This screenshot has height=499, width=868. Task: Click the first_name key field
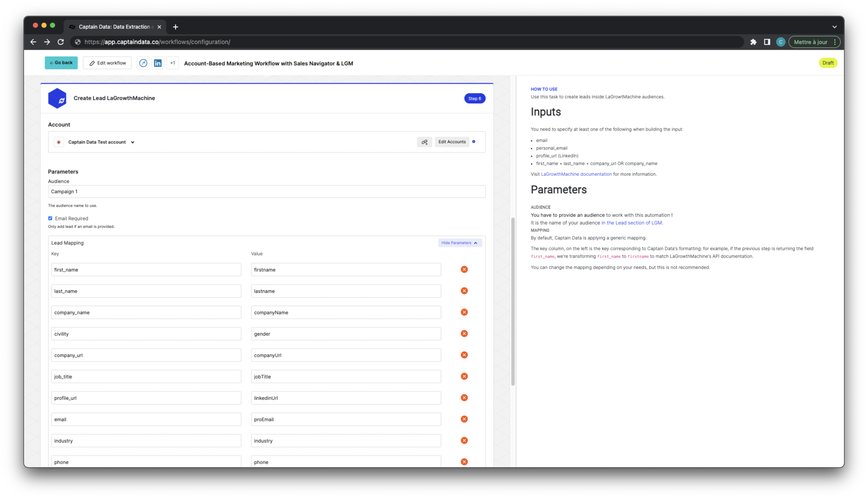click(x=146, y=270)
